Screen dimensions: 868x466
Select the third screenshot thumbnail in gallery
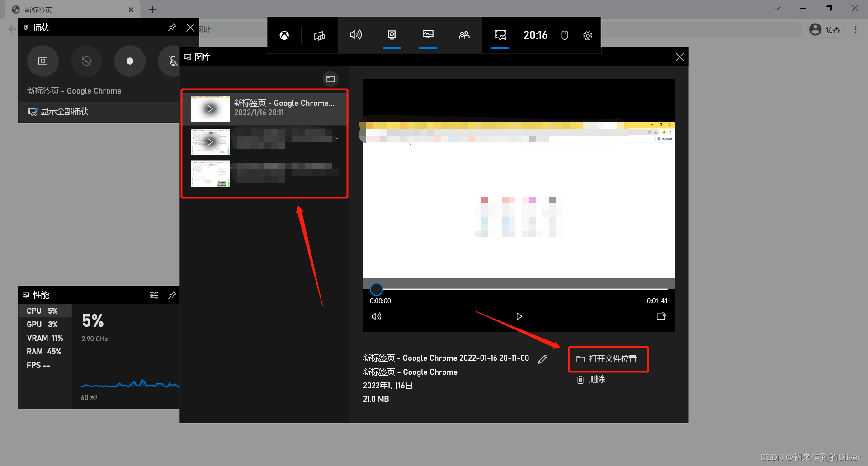coord(210,174)
